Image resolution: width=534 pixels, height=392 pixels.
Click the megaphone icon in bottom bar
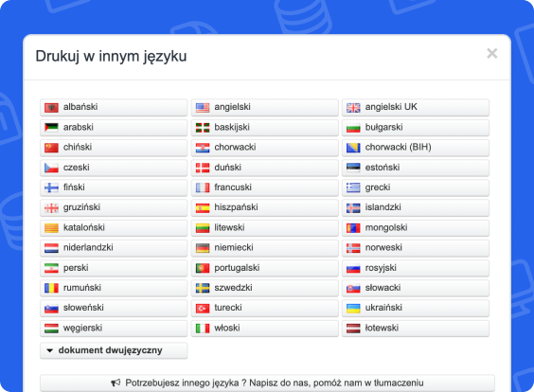pyautogui.click(x=116, y=383)
